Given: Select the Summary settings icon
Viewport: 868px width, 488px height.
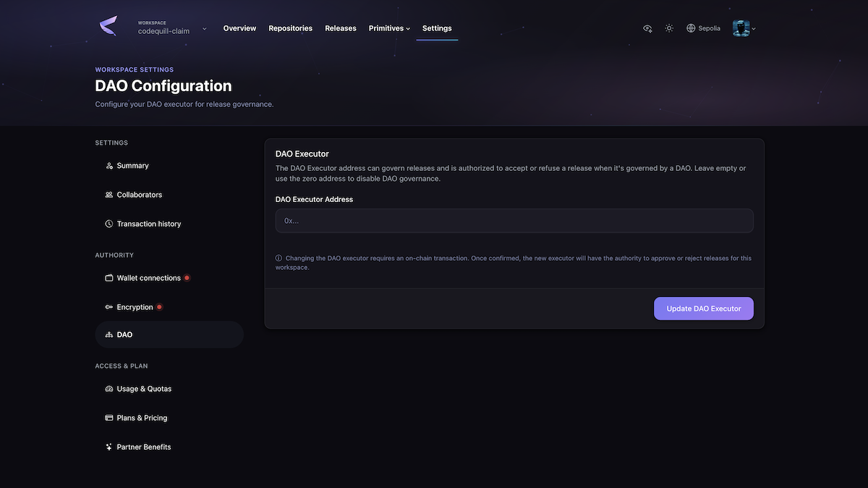Looking at the screenshot, I should [x=108, y=165].
